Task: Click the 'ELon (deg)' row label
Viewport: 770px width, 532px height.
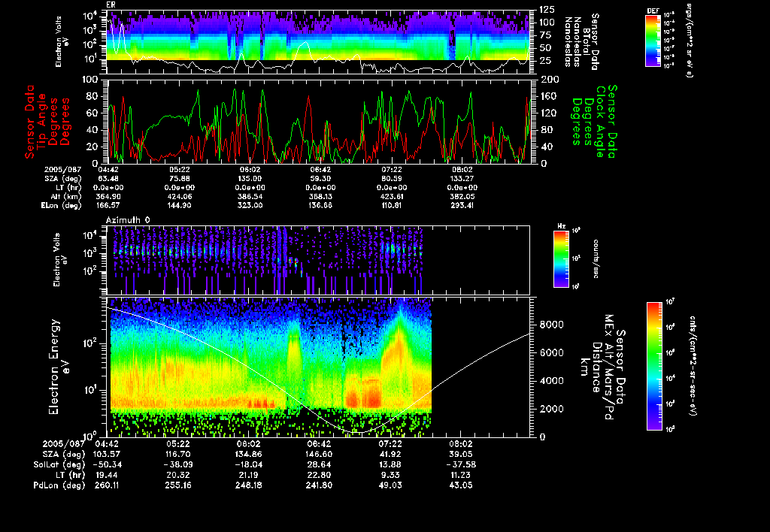Action: (x=62, y=206)
